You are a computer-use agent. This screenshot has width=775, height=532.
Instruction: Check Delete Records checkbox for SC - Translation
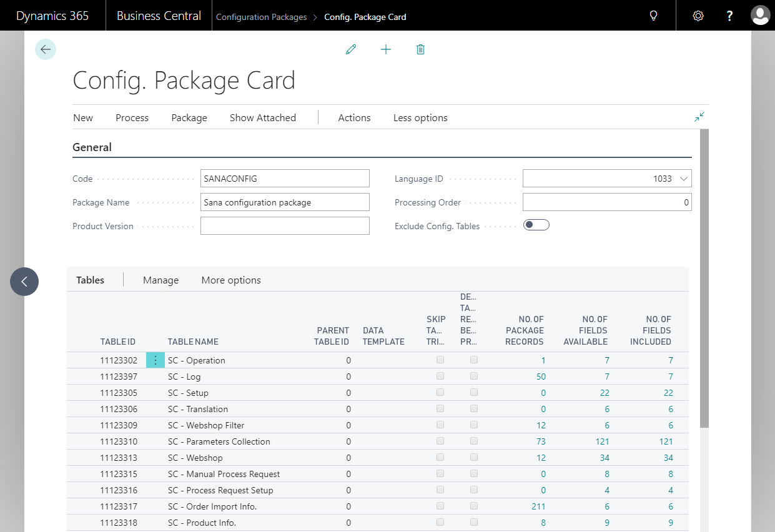click(x=474, y=408)
